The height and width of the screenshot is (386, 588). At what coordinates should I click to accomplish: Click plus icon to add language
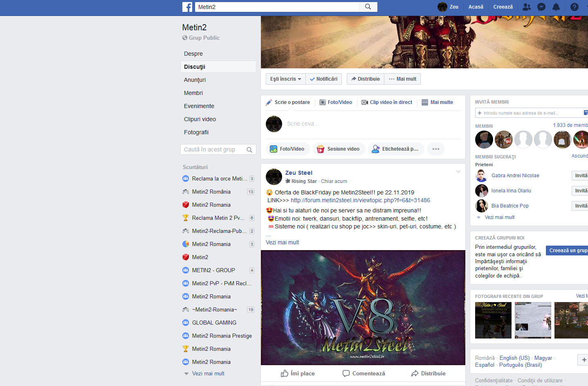(x=584, y=360)
